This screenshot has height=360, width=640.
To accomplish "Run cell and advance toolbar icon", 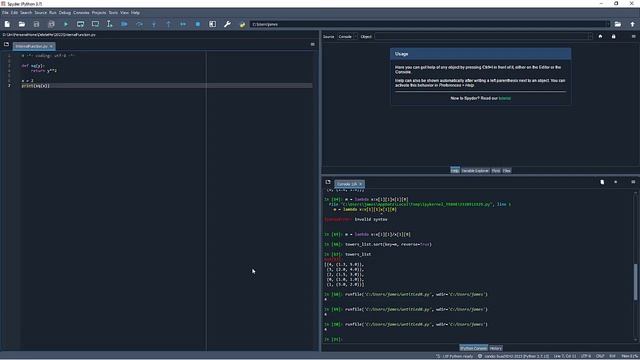I will (95, 24).
